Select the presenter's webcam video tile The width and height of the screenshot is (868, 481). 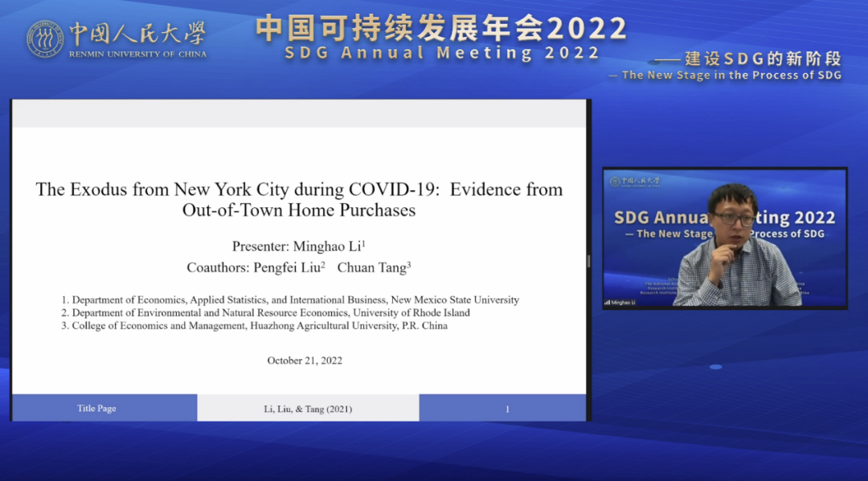[725, 238]
